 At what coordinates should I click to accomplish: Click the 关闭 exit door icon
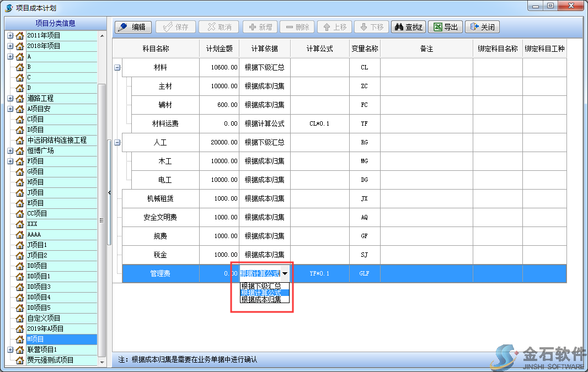coord(473,26)
